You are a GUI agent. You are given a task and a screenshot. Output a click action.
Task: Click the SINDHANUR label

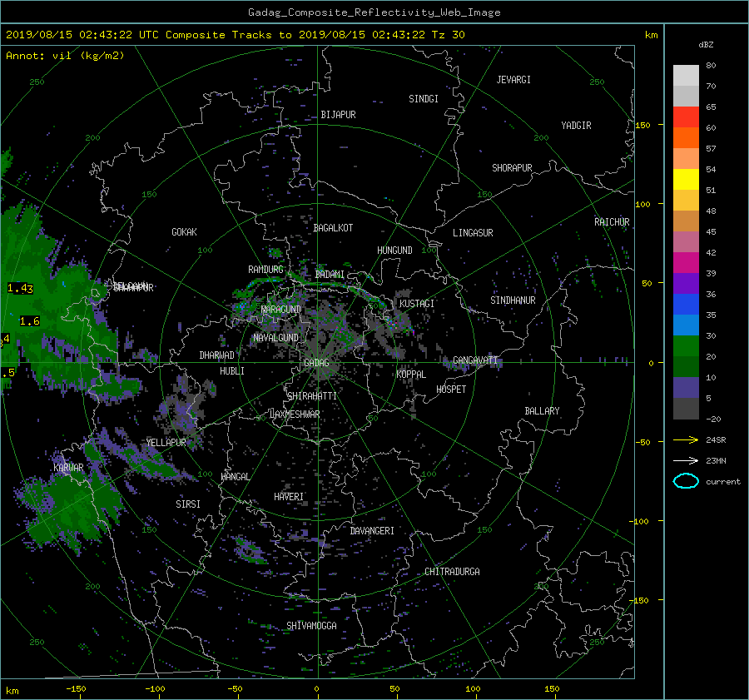click(x=513, y=300)
